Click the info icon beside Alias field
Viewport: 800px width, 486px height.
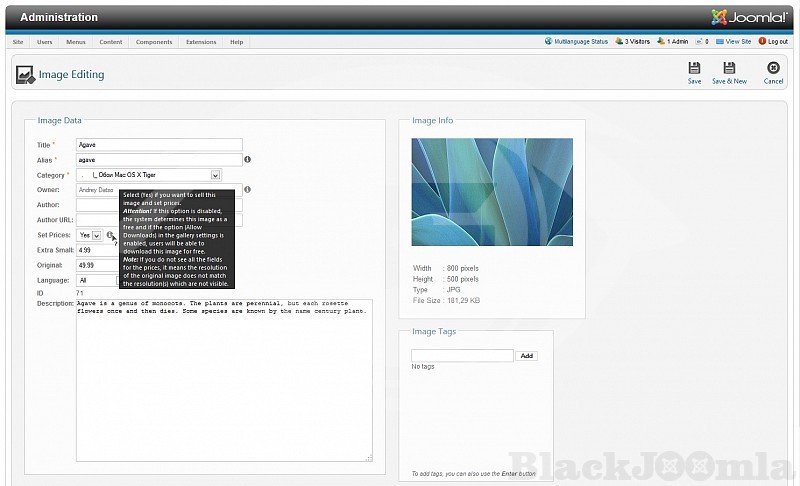[247, 159]
